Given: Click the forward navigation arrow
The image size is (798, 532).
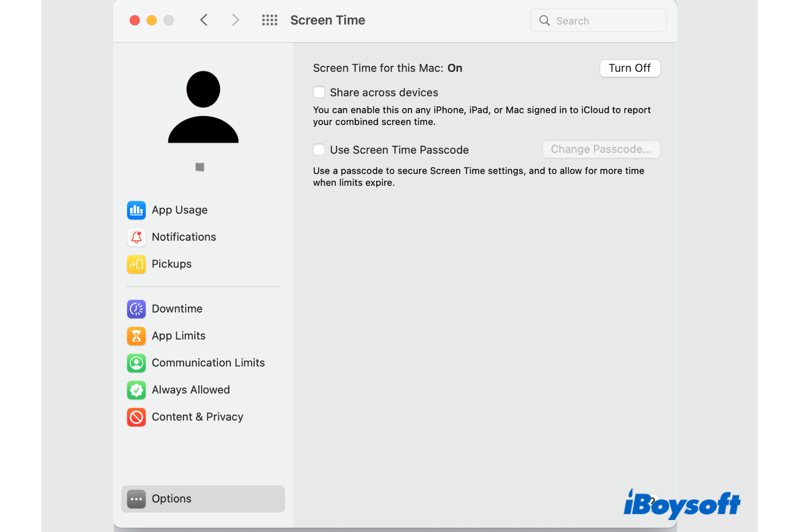Looking at the screenshot, I should click(235, 20).
